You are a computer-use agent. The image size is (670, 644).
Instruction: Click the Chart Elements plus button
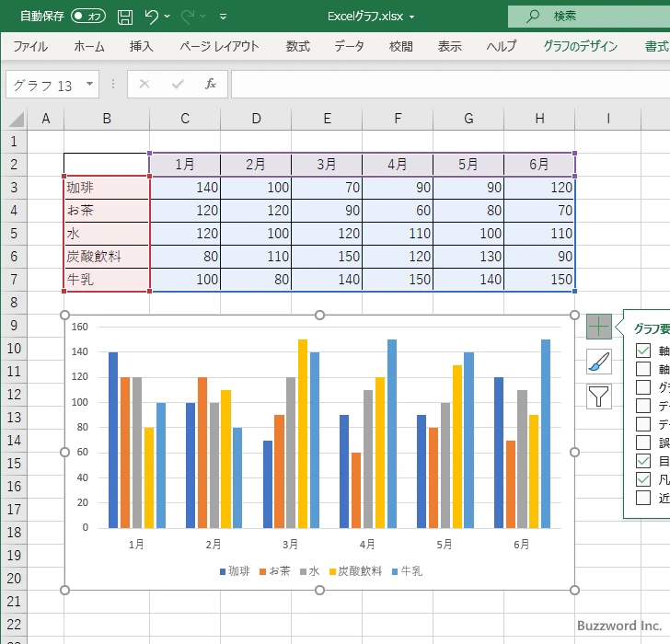[x=598, y=327]
